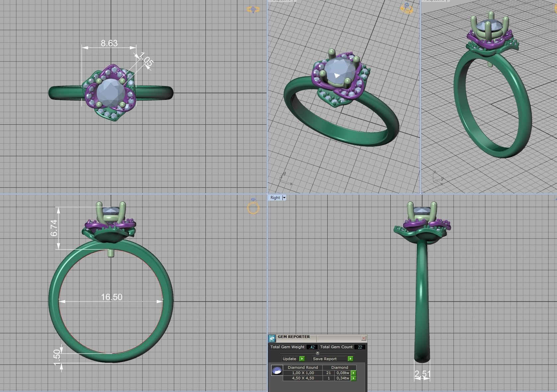Image resolution: width=557 pixels, height=392 pixels.
Task: Click the 0,08tw weight cell
Action: (343, 373)
